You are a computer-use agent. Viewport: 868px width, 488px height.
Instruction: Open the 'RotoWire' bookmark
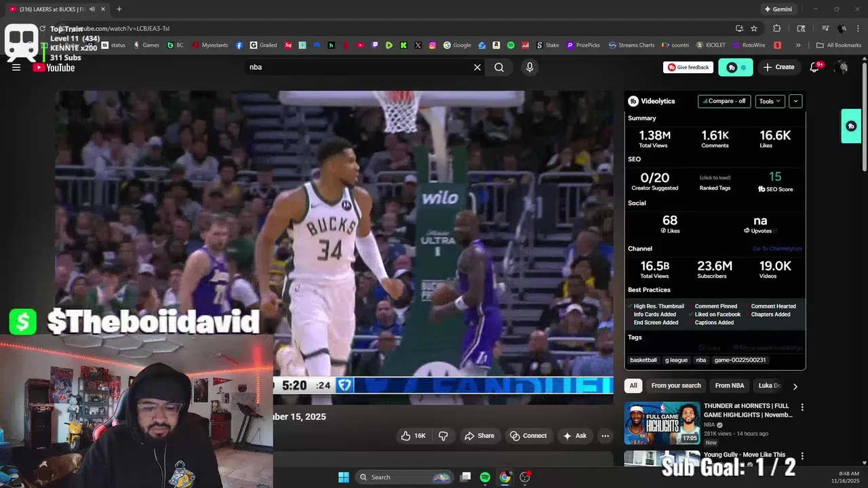(749, 45)
